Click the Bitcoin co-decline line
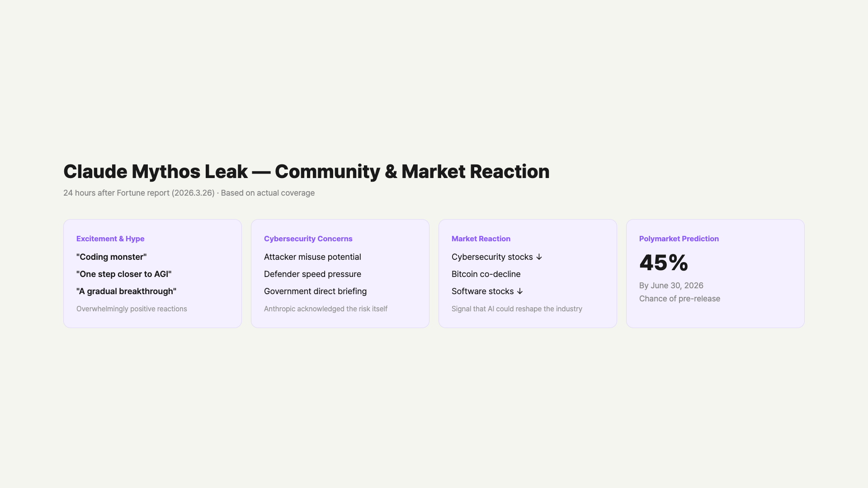This screenshot has width=868, height=488. [486, 274]
